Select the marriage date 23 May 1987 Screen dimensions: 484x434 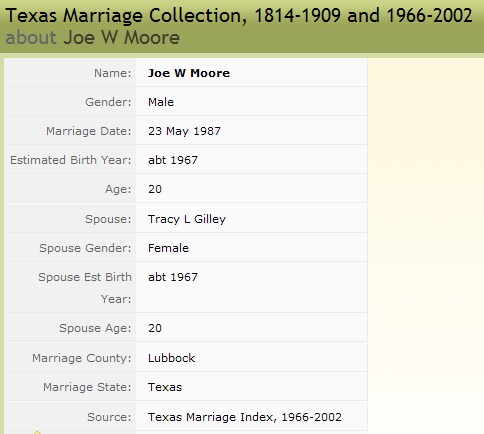[184, 131]
